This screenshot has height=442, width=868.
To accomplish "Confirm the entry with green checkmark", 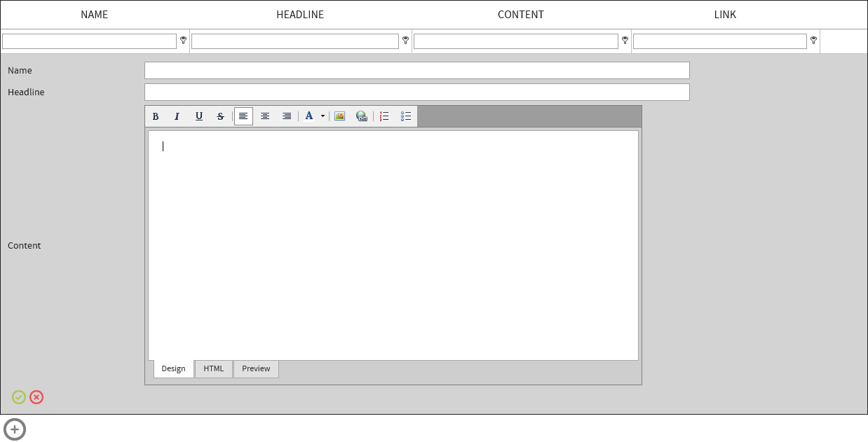I will (x=19, y=397).
